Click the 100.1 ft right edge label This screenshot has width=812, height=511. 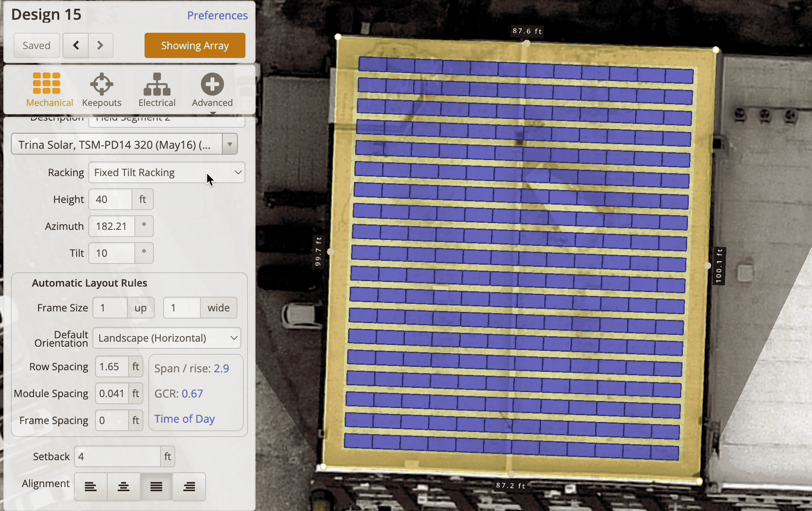point(719,266)
